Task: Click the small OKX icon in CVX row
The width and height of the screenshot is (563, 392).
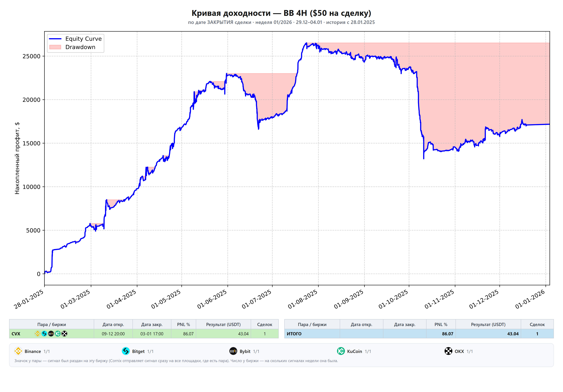Action: (64, 334)
